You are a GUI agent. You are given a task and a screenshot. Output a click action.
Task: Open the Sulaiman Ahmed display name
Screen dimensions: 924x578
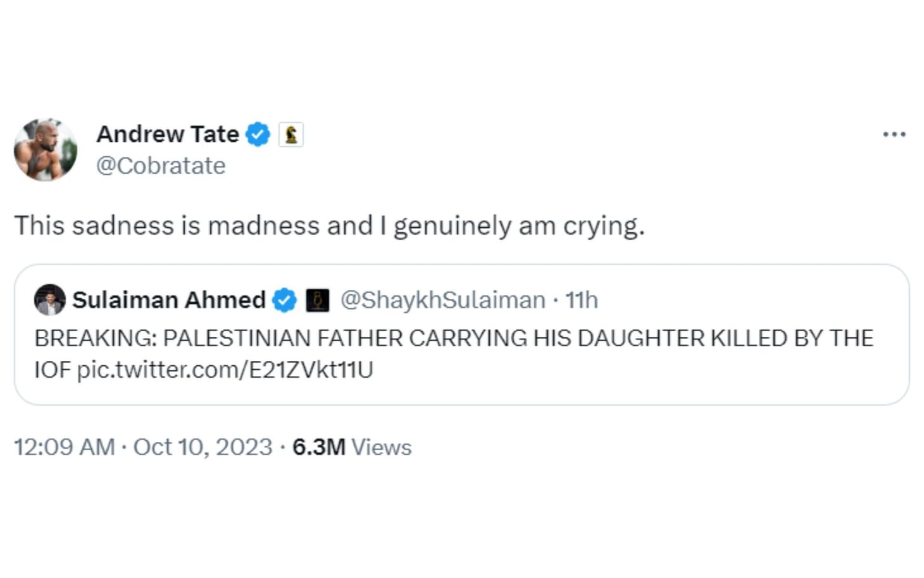pyautogui.click(x=168, y=300)
